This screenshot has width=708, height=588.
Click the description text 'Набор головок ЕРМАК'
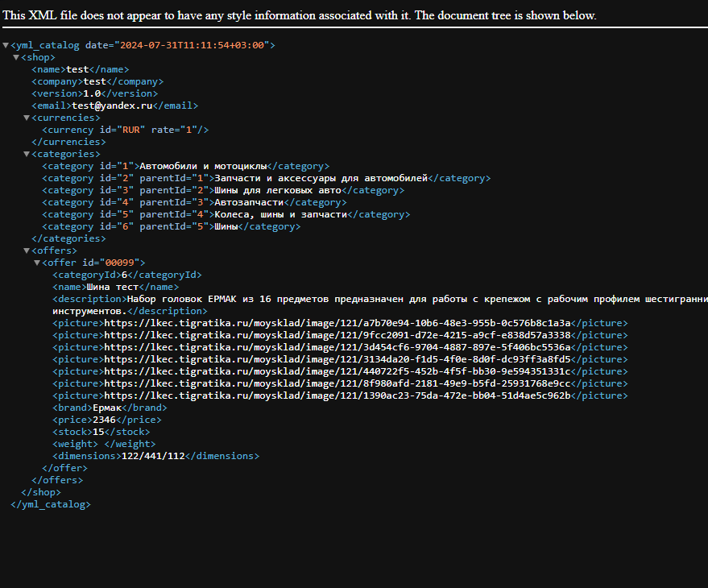(182, 299)
